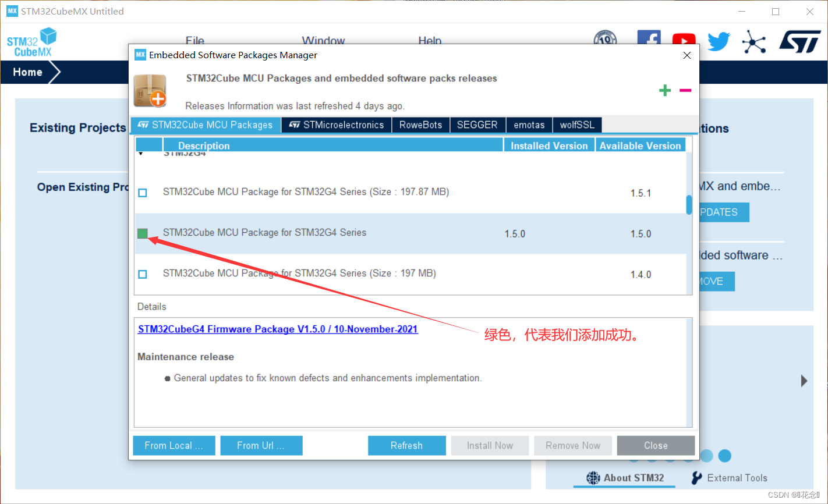Go to the Home breadcrumb
The image size is (828, 504).
point(28,72)
